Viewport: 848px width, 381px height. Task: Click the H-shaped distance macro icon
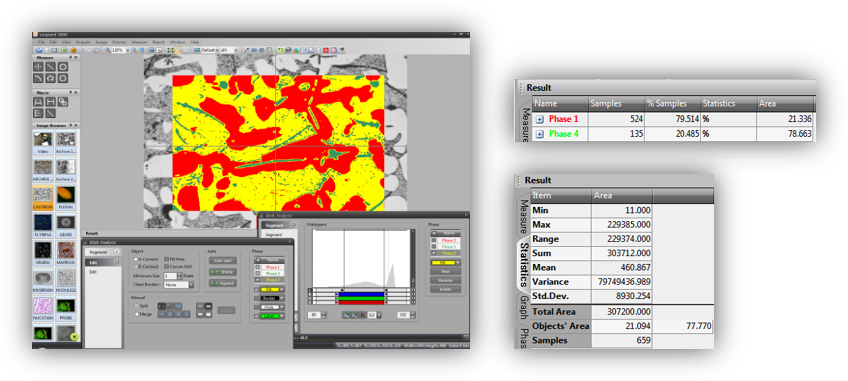50,102
